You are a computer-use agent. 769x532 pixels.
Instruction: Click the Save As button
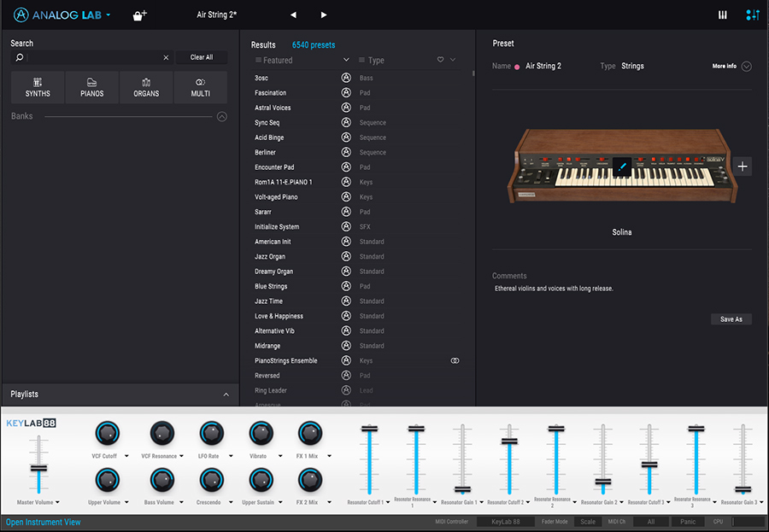[731, 319]
